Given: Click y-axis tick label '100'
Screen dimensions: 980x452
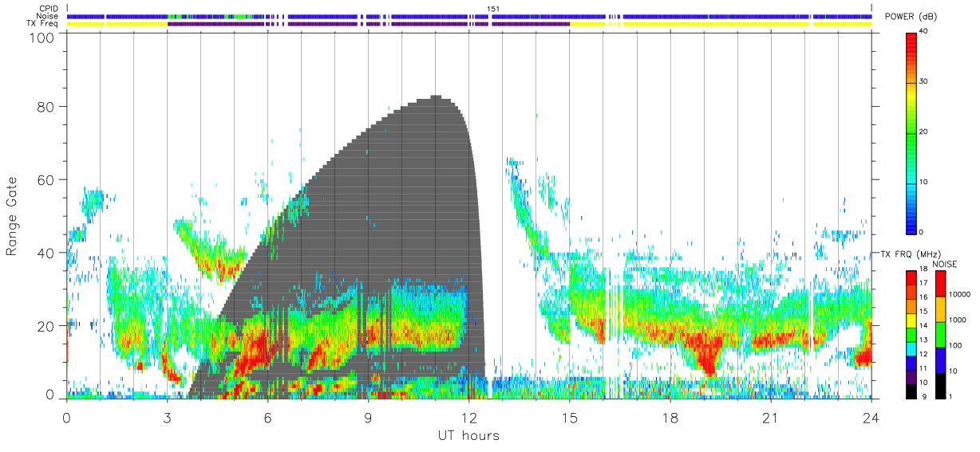Looking at the screenshot, I should coord(41,38).
